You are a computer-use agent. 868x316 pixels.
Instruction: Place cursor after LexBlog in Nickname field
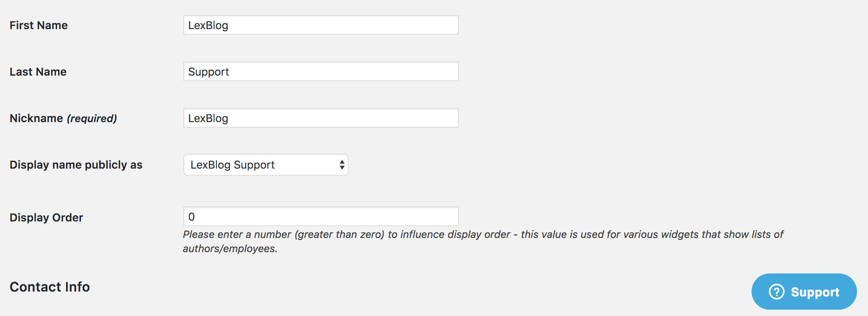[229, 118]
